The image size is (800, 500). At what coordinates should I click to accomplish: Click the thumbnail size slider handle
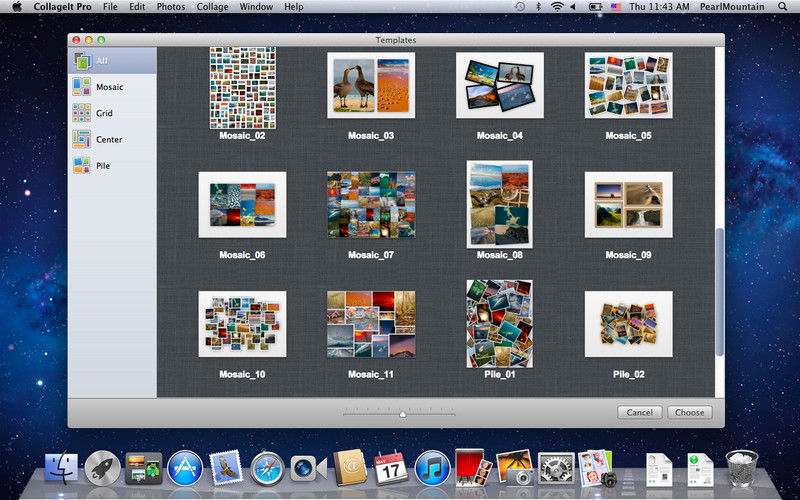coord(403,414)
